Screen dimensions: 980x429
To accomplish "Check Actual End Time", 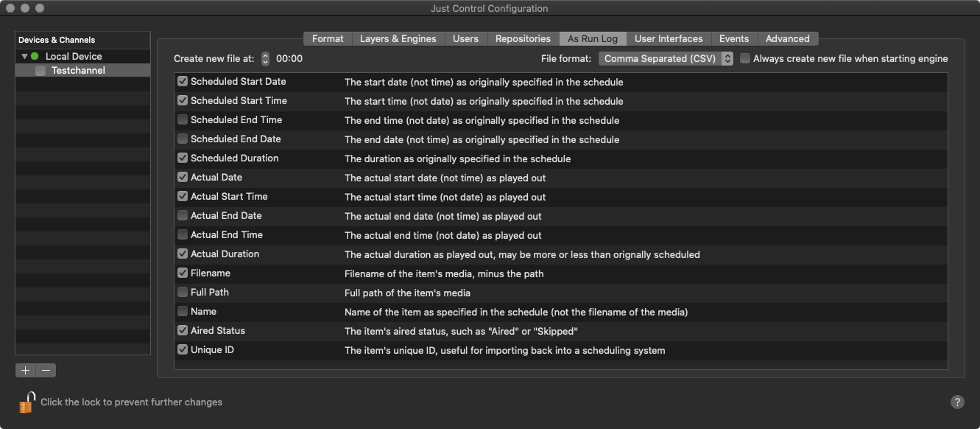I will pos(183,234).
